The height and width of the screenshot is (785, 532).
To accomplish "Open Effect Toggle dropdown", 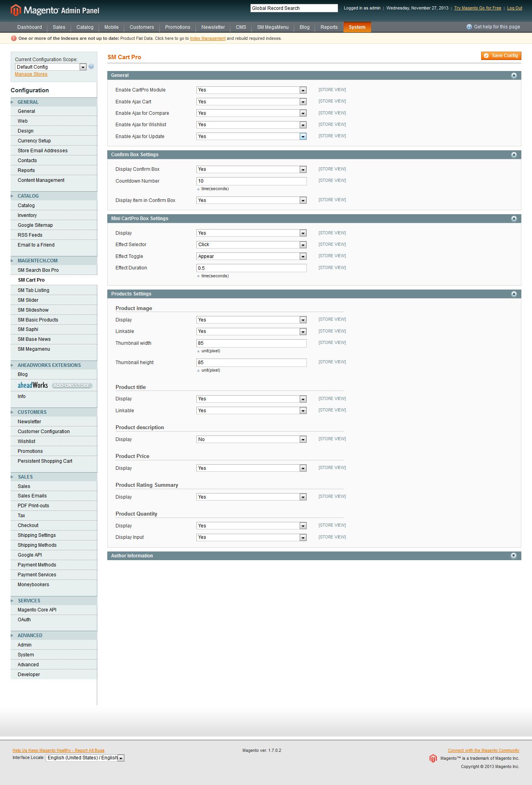I will coord(251,256).
